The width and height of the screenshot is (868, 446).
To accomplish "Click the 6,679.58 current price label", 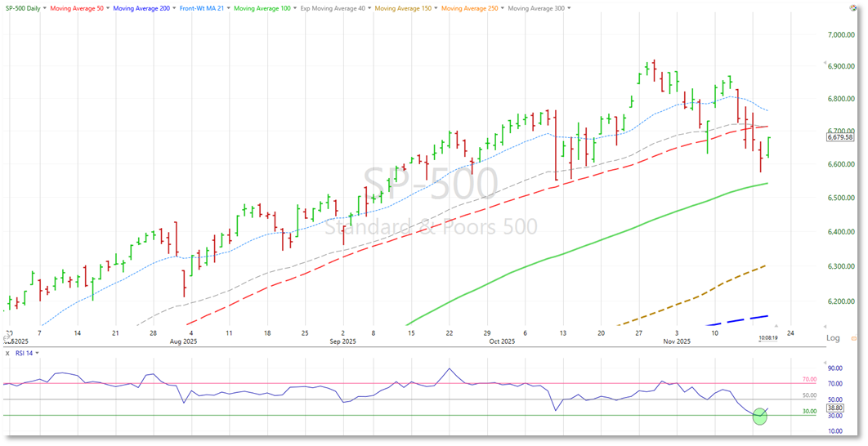I will [x=841, y=137].
